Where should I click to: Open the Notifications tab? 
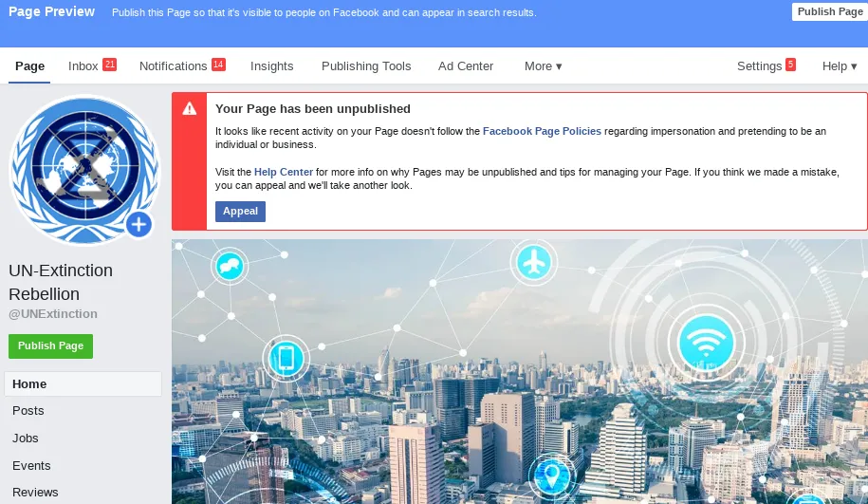click(174, 65)
